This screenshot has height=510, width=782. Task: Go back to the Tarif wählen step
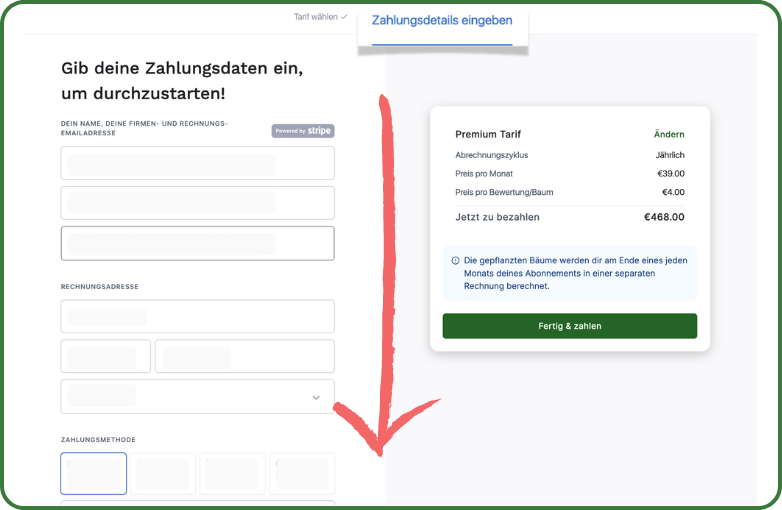(x=315, y=17)
